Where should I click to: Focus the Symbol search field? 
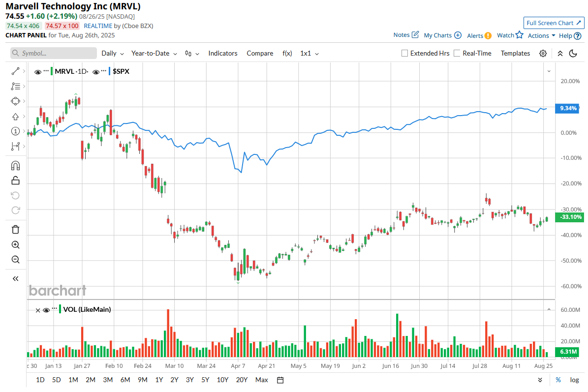pyautogui.click(x=53, y=53)
